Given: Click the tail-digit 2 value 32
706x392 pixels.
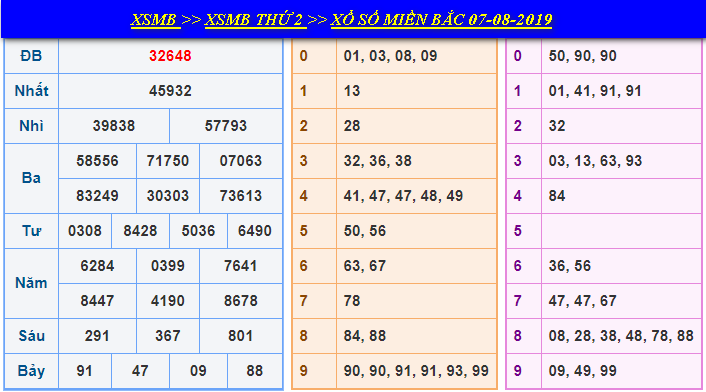Looking at the screenshot, I should [557, 126].
